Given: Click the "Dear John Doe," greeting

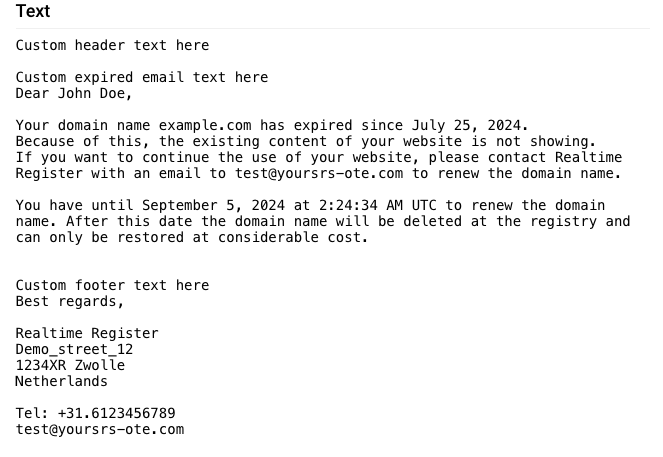Looking at the screenshot, I should 74,93.
